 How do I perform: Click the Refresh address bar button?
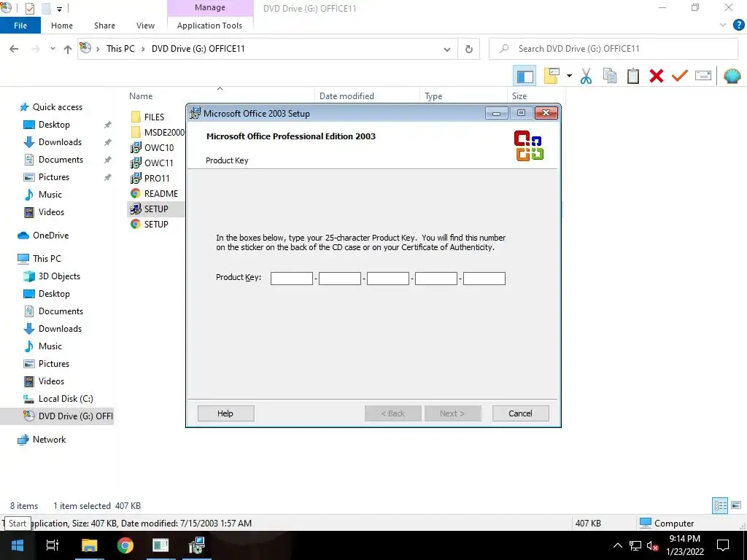[x=469, y=49]
